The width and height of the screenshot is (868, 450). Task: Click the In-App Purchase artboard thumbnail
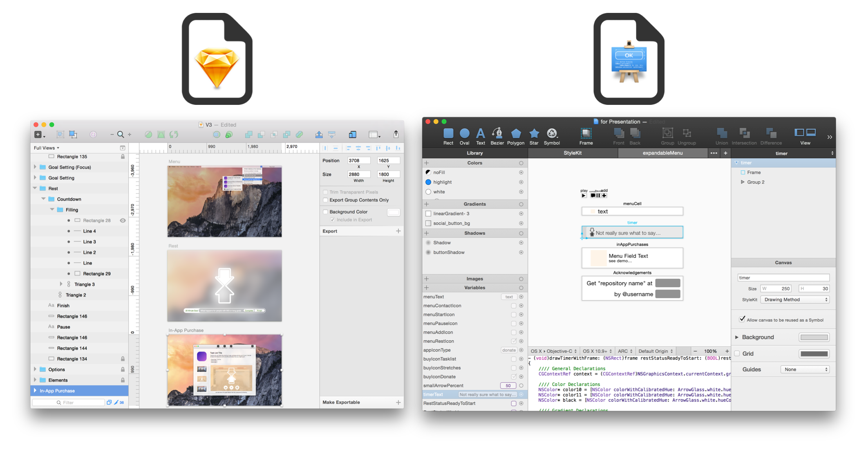point(224,370)
